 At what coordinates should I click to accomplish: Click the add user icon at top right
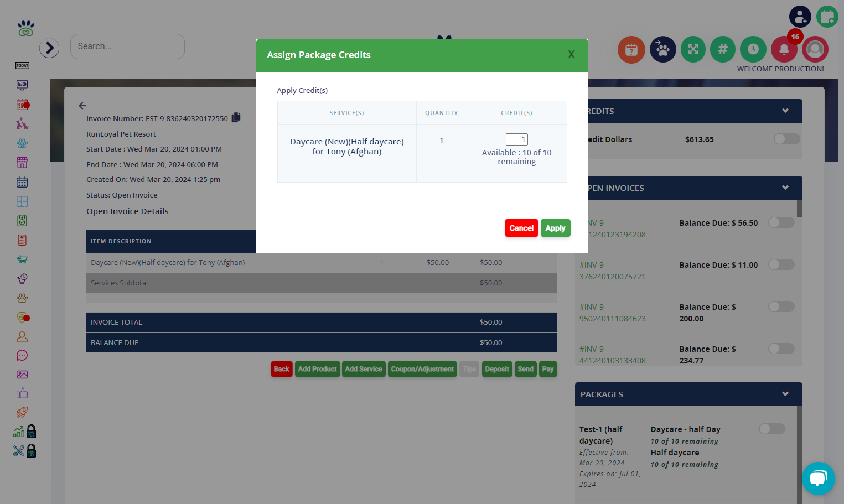pyautogui.click(x=800, y=17)
